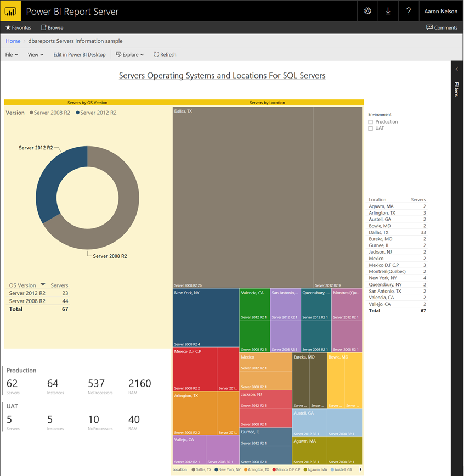The width and height of the screenshot is (464, 476).
Task: Select Dallas, TX Server 2008 R2 tile
Action: 243,197
